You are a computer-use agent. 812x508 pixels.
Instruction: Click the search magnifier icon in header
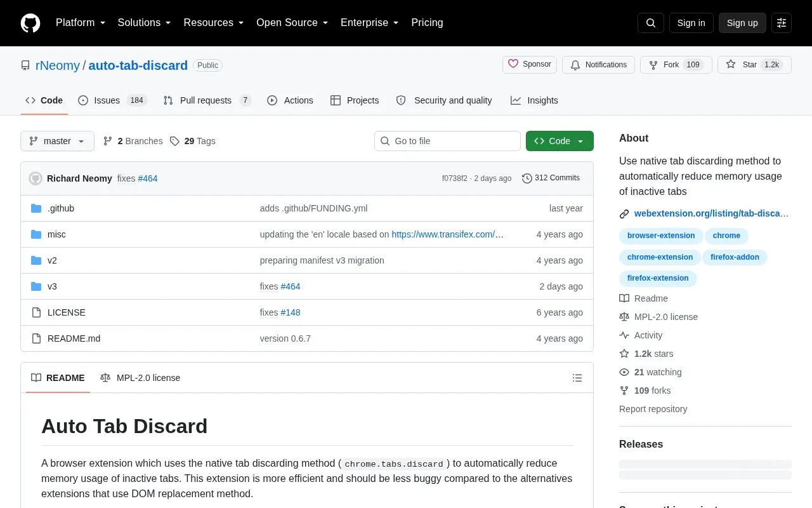651,23
